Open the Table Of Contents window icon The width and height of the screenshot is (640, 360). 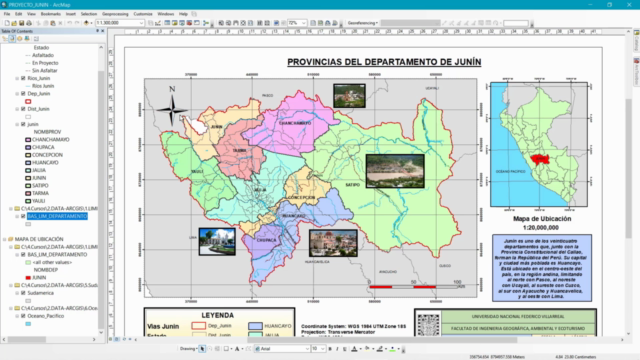(x=167, y=23)
